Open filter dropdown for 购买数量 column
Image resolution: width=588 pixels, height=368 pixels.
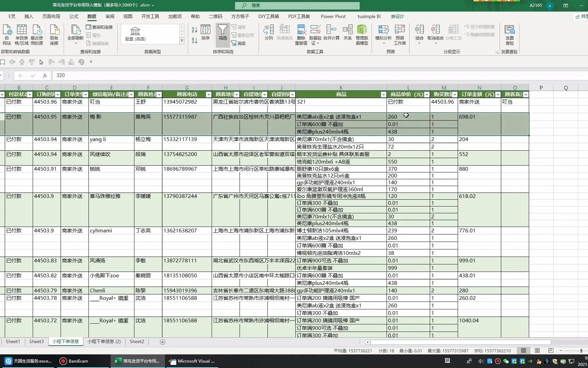click(455, 95)
